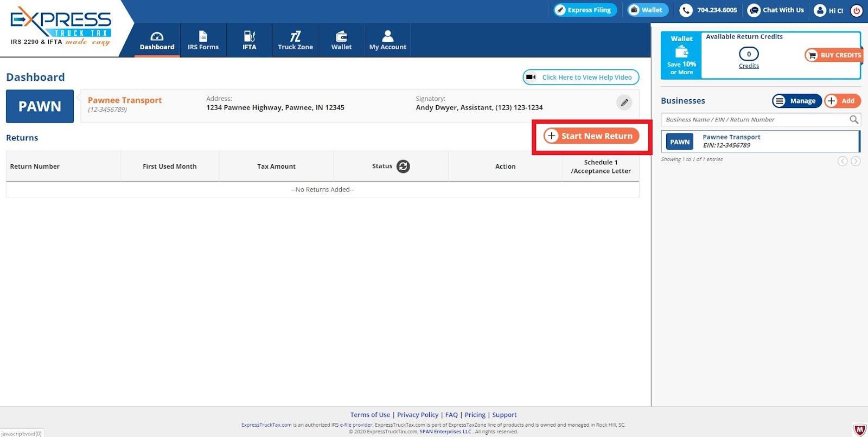Open the Privacy Policy link

418,415
